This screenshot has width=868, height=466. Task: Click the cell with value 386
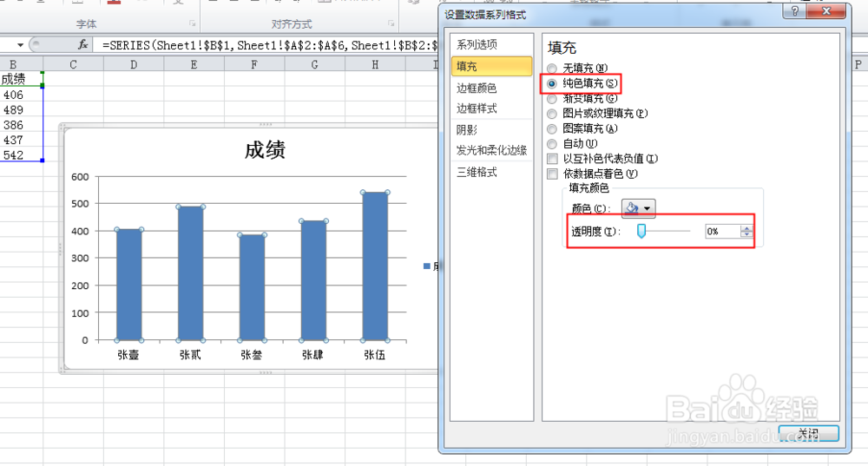point(21,125)
